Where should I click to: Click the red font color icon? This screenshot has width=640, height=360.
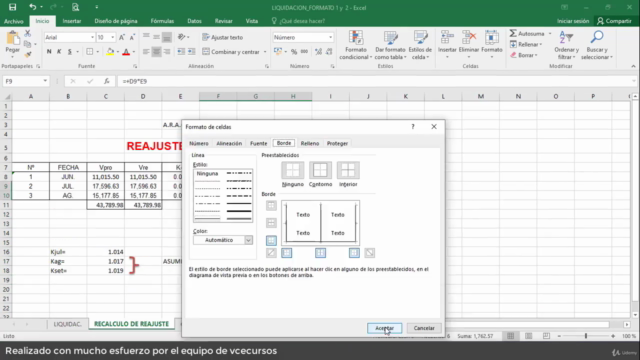tap(126, 51)
